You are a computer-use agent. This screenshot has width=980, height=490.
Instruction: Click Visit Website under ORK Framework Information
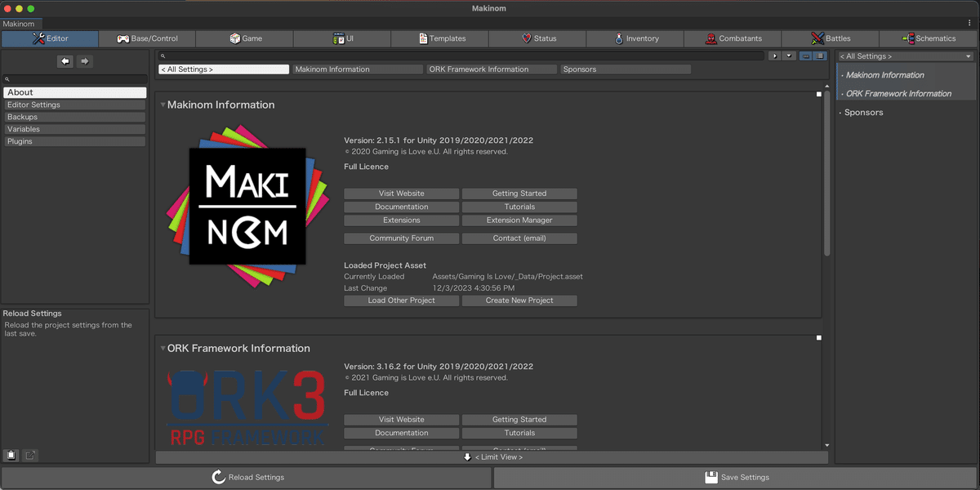click(x=402, y=420)
